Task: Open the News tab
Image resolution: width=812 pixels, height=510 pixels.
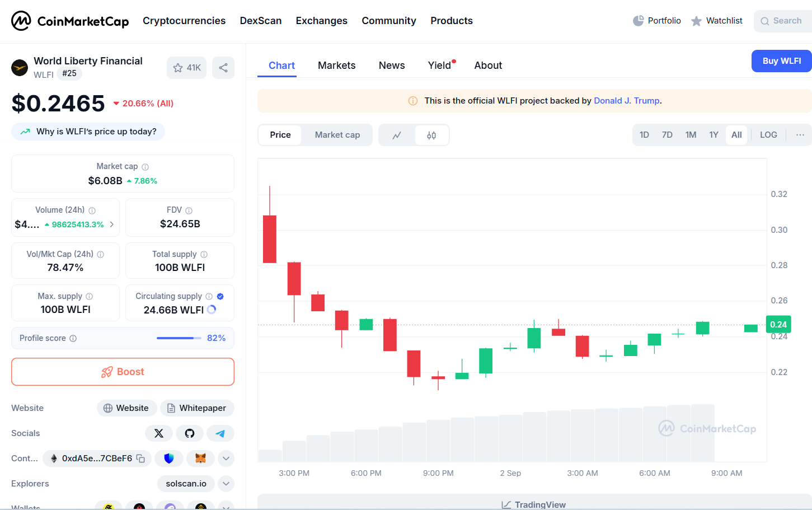Action: click(x=392, y=65)
